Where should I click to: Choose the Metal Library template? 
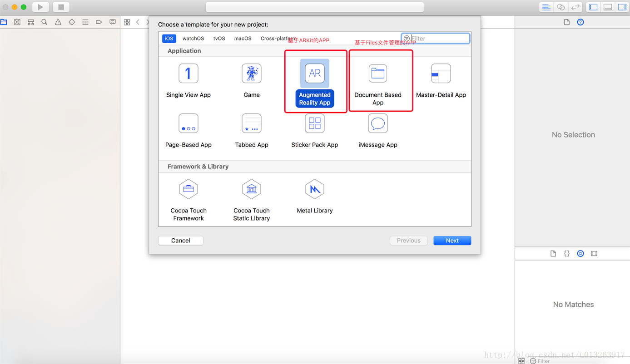click(315, 197)
